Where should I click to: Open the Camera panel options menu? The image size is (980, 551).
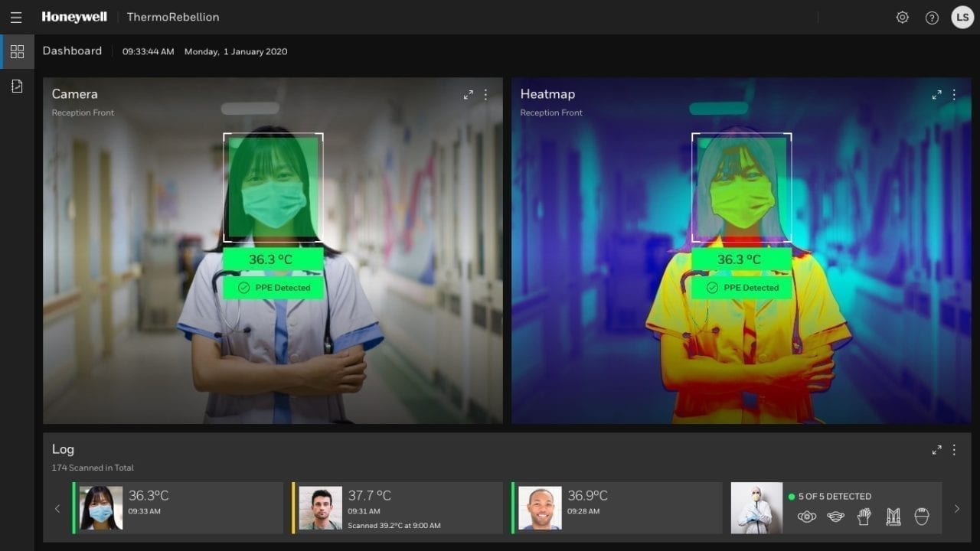[486, 95]
